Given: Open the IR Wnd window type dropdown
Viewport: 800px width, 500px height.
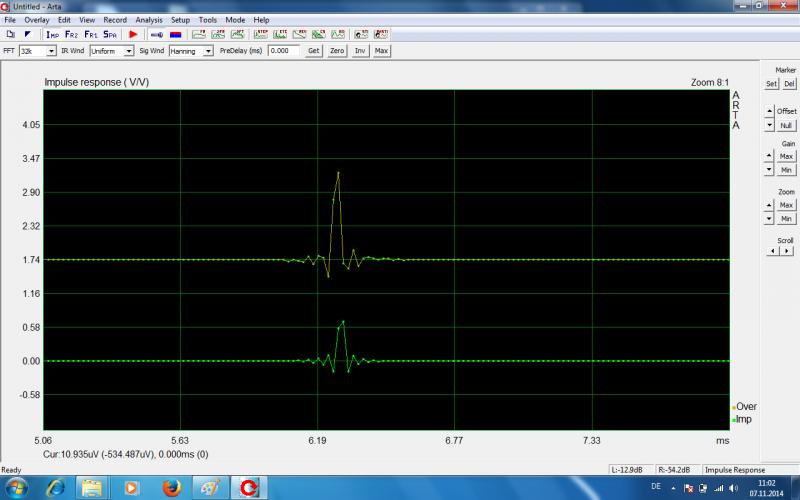Looking at the screenshot, I should (129, 50).
